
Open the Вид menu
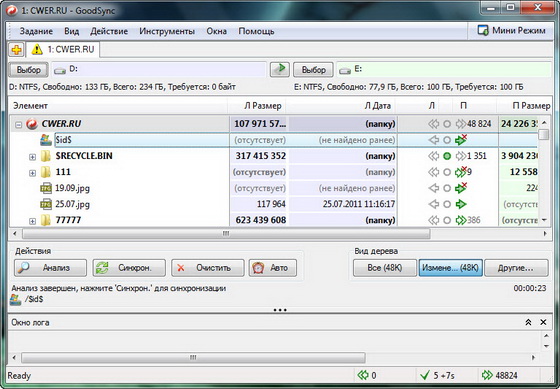tap(71, 31)
